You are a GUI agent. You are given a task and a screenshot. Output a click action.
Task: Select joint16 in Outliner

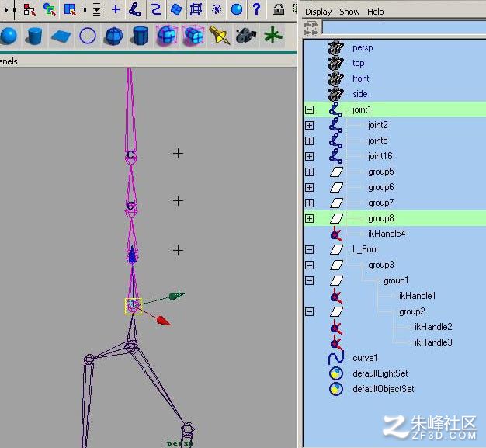tap(380, 156)
